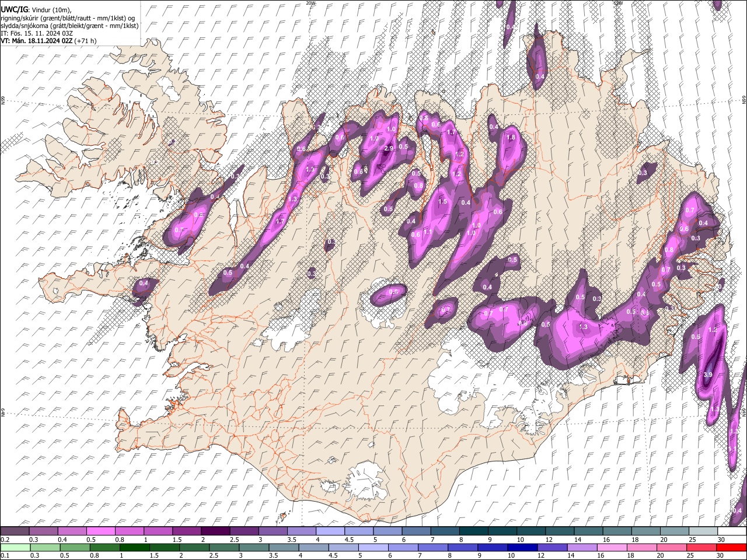
Task: Select the 'IT: Fös. 15. 11. 2024 03Z' line
Action: 37,33
